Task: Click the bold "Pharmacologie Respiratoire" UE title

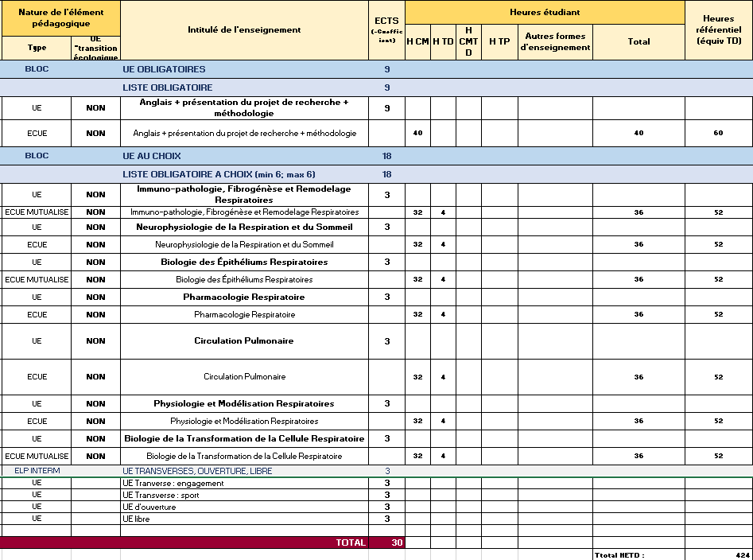Action: click(x=244, y=297)
